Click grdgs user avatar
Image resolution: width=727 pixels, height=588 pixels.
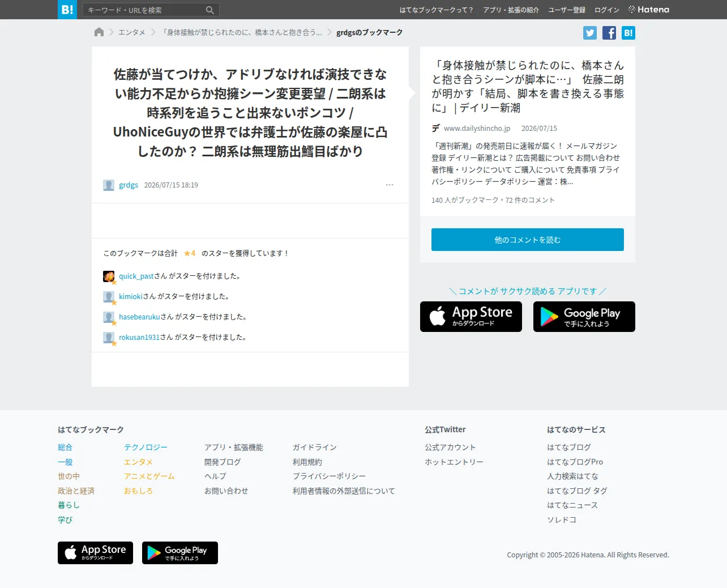click(x=109, y=185)
